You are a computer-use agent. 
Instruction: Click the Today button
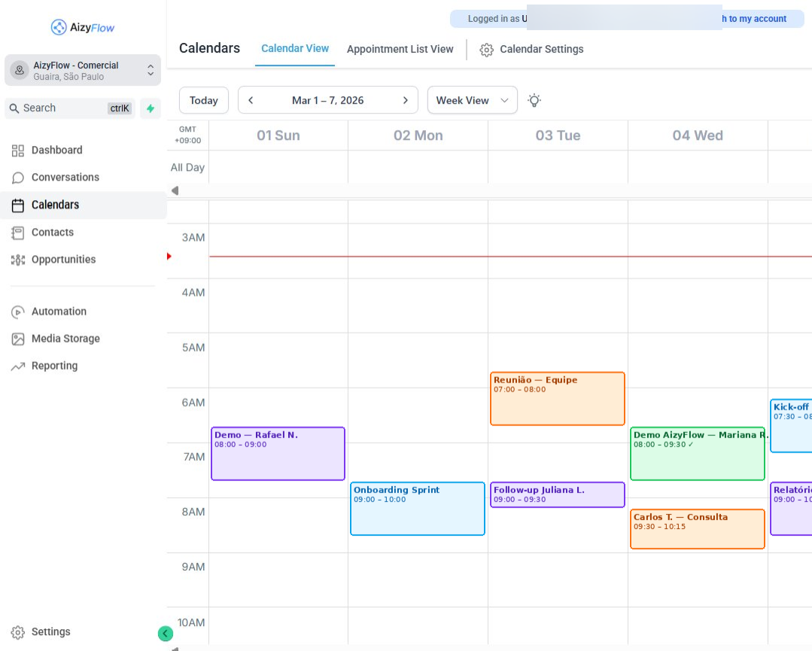[203, 99]
